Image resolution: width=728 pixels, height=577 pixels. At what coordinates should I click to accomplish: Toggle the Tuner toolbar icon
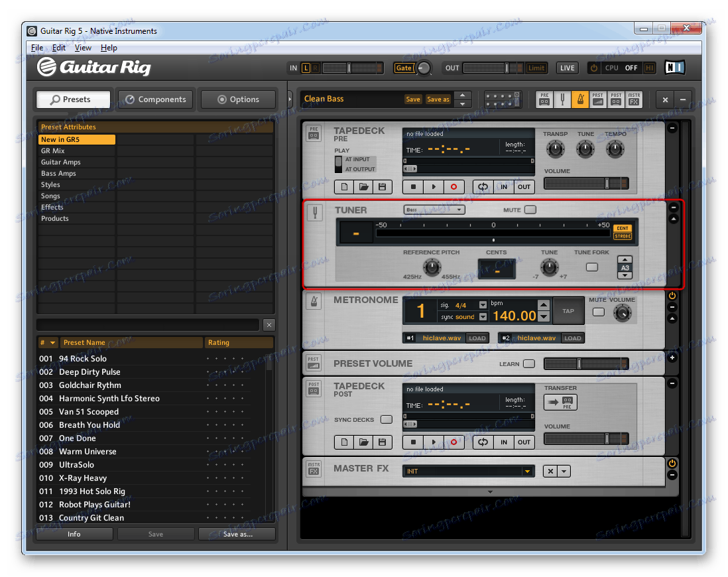(562, 99)
